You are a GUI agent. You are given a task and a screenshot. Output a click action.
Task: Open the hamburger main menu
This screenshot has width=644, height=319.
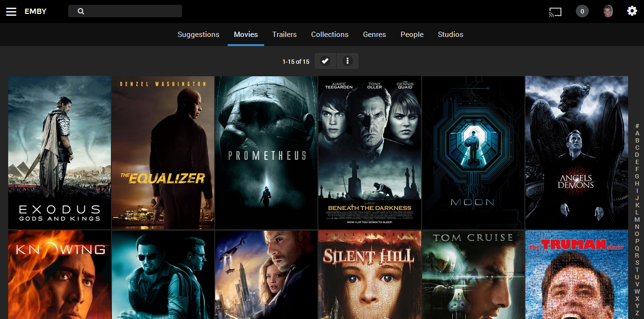point(11,12)
